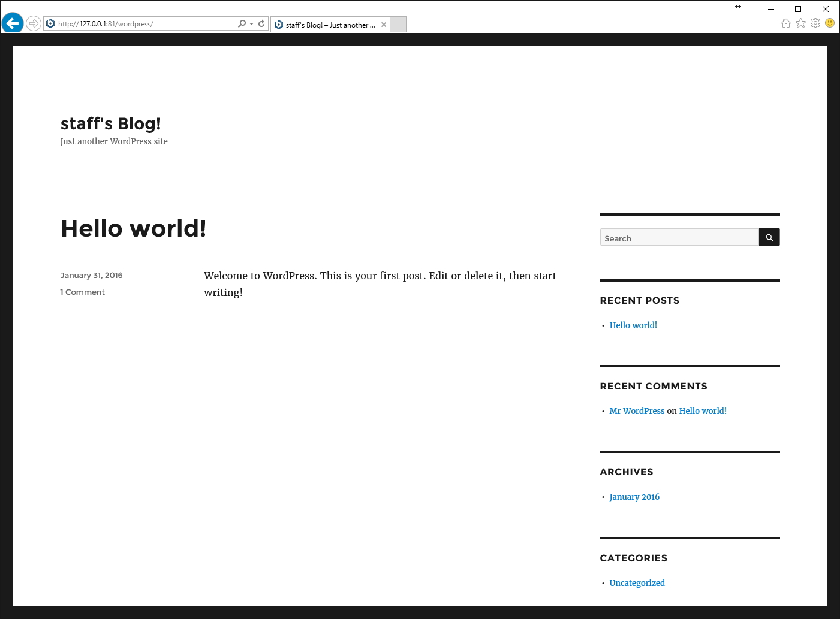Close the "staff's Blog!" tab

(384, 25)
